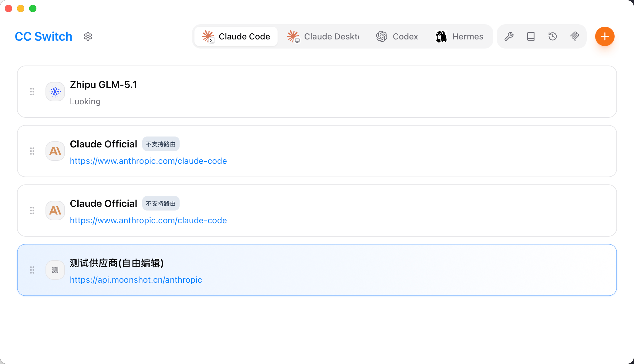The width and height of the screenshot is (634, 364).
Task: Select the 测试供应商(自由编辑) provider name
Action: [117, 263]
